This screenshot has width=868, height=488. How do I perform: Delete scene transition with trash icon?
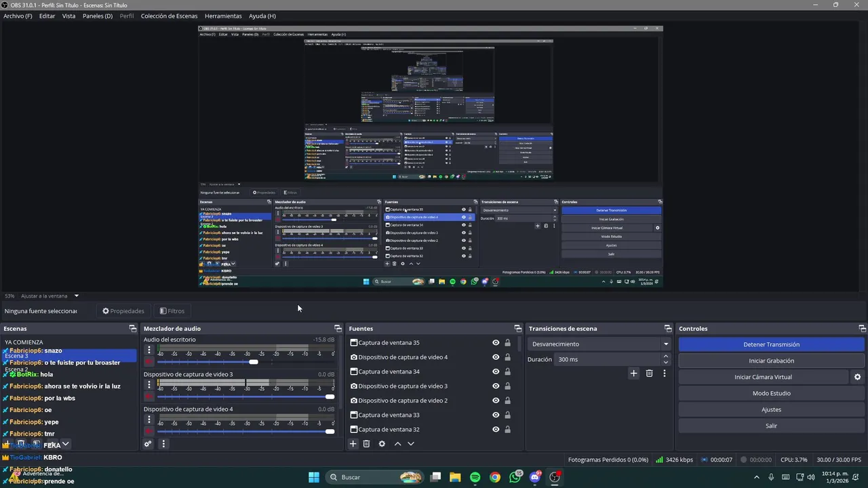point(649,373)
